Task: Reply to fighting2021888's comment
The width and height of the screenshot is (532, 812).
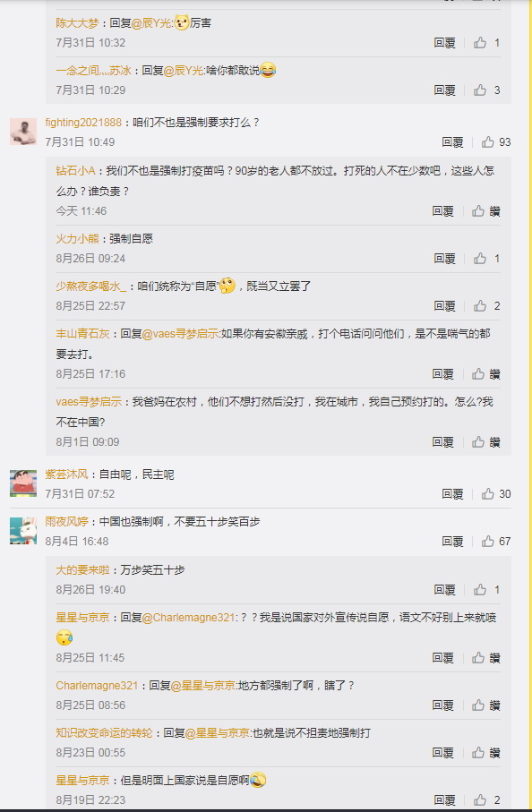Action: [x=452, y=141]
